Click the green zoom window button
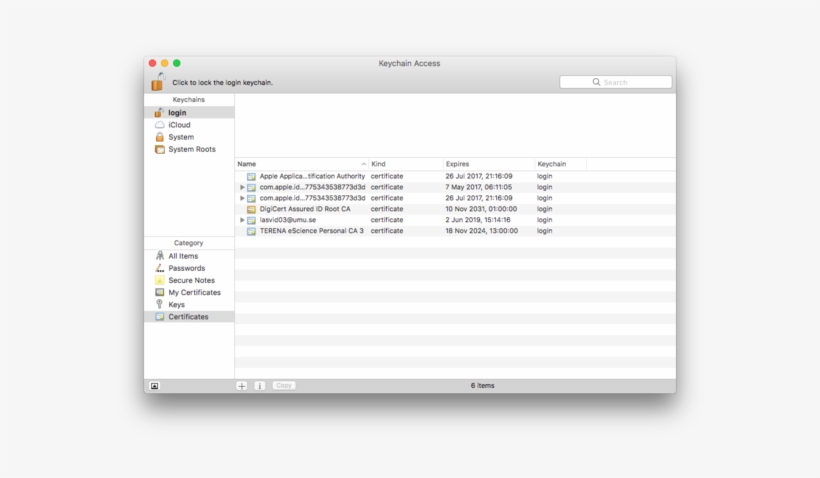 tap(177, 63)
